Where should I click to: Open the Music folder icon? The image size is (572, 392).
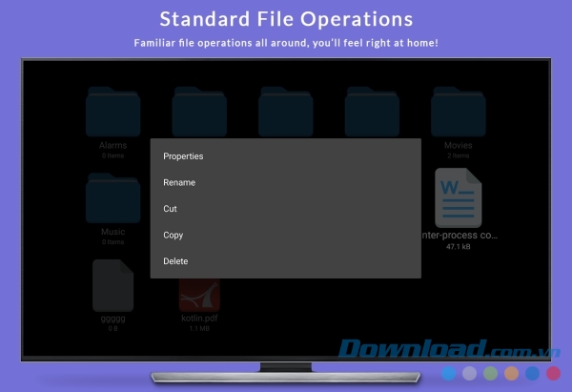click(x=113, y=197)
